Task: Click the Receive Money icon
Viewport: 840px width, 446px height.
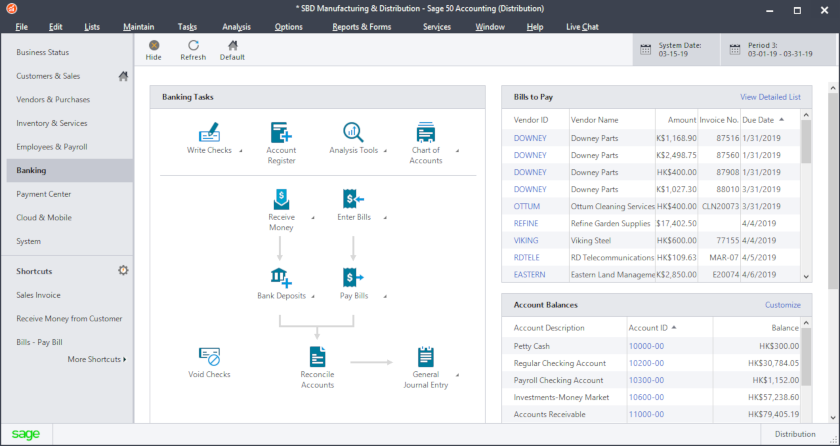Action: pyautogui.click(x=281, y=198)
